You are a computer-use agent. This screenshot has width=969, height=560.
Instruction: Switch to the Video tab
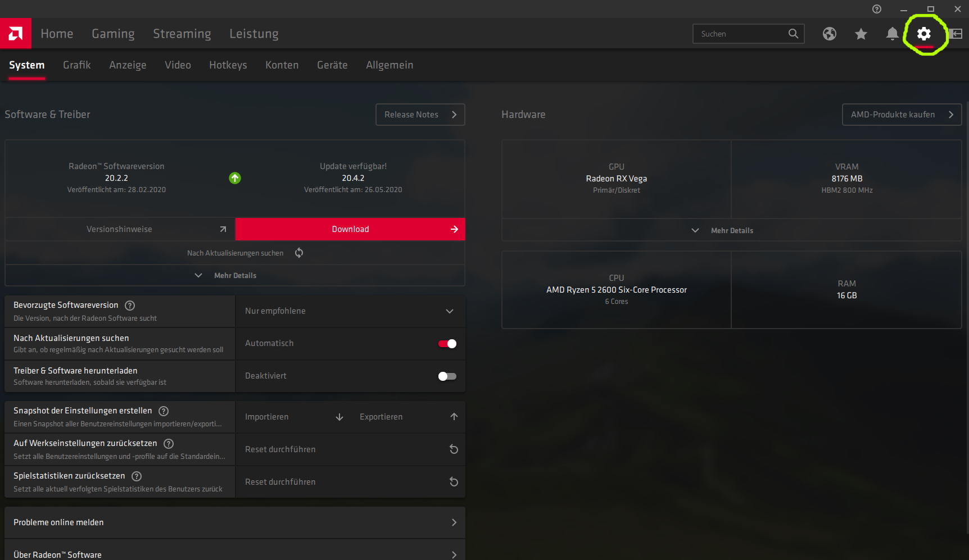(x=178, y=65)
